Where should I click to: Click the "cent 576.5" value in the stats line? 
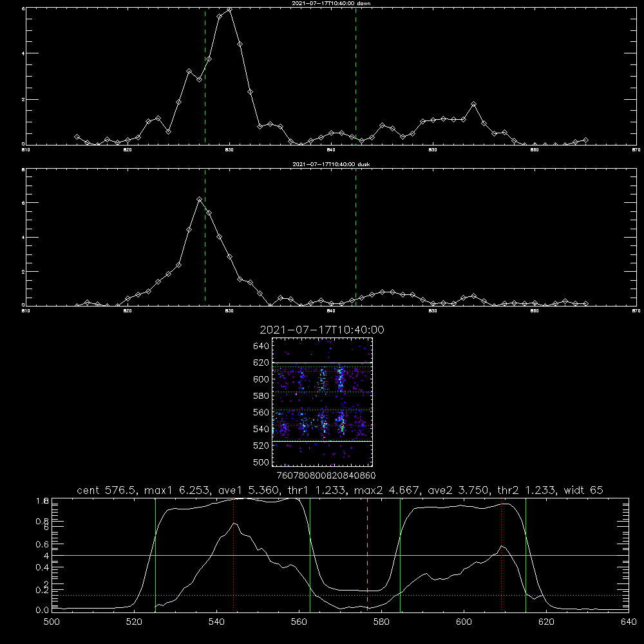click(x=106, y=490)
